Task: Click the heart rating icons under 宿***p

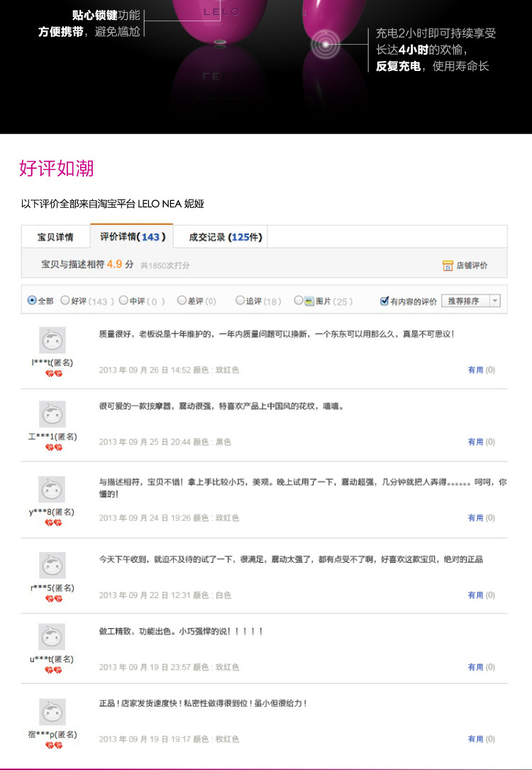Action: click(54, 745)
